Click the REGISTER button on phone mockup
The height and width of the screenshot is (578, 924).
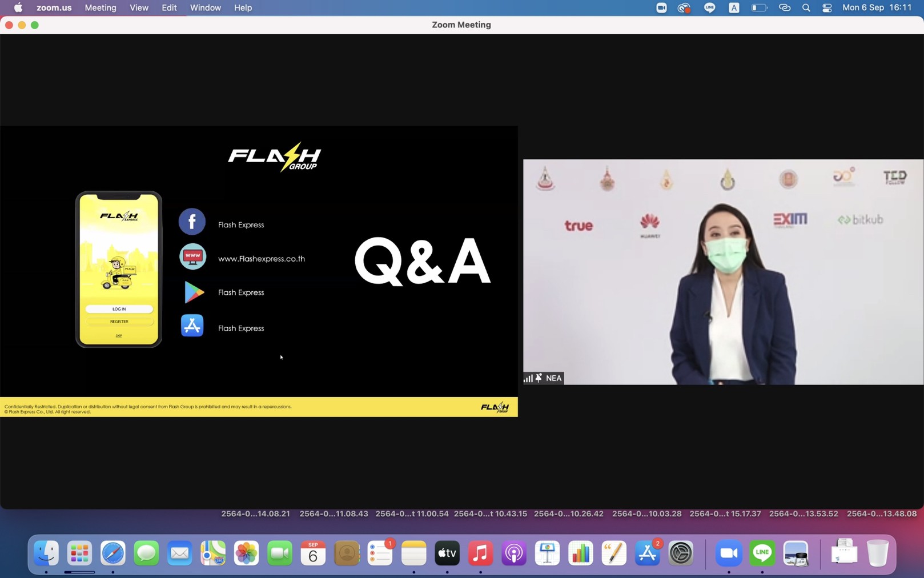[119, 322]
